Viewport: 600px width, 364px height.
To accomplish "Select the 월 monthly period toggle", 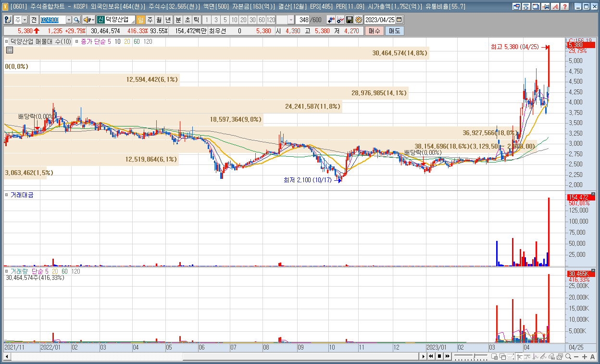I will (x=159, y=20).
